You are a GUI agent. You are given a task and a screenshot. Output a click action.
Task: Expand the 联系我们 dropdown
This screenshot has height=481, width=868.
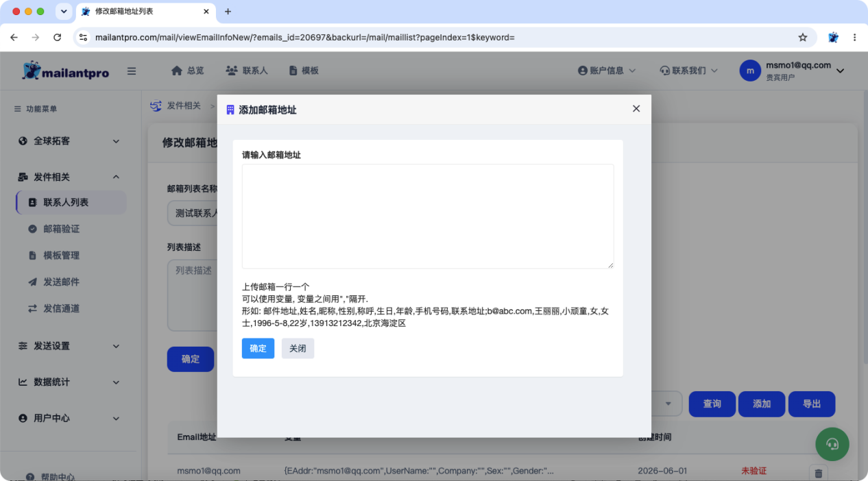pyautogui.click(x=688, y=71)
